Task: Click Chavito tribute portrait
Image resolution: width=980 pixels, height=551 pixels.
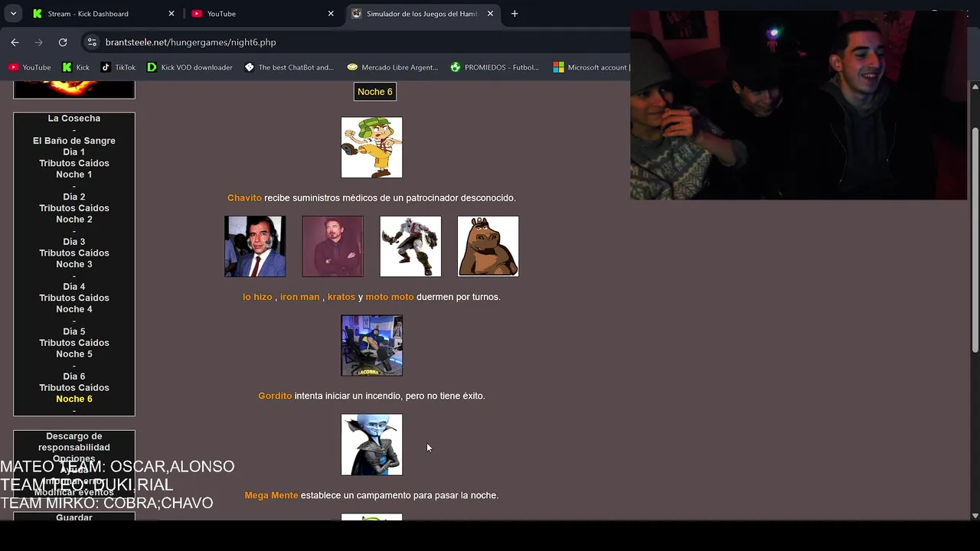Action: click(371, 147)
